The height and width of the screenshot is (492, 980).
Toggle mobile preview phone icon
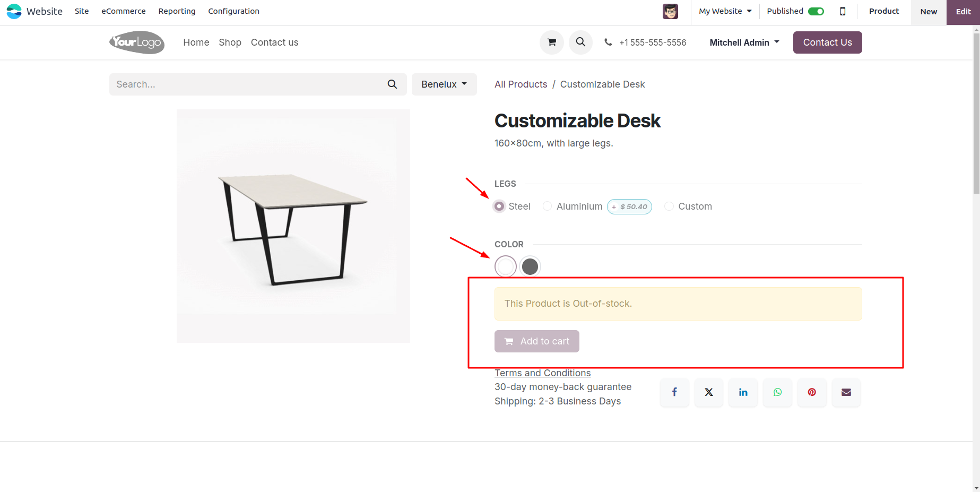842,11
